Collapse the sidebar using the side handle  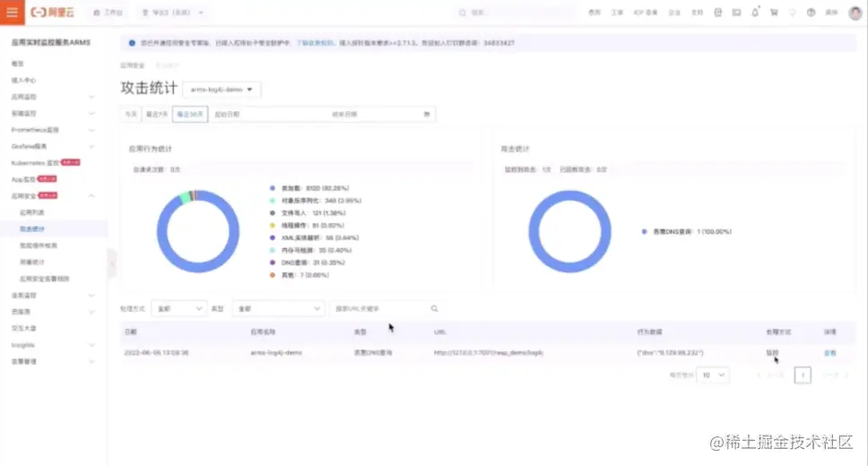pyautogui.click(x=112, y=264)
